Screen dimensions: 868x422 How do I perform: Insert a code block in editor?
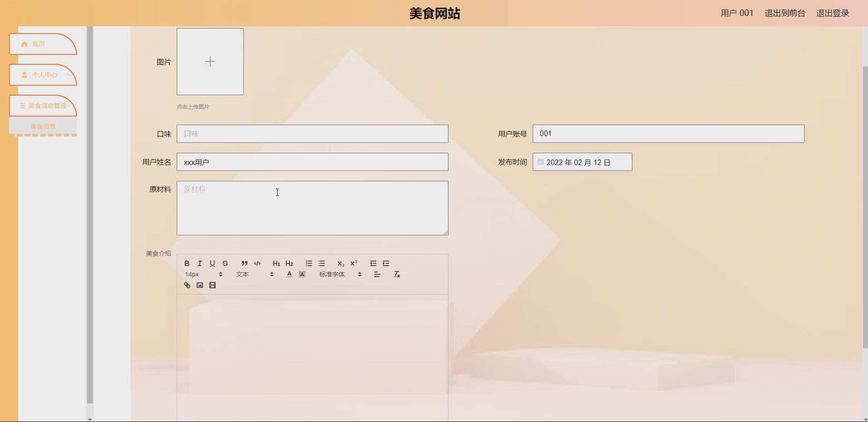point(257,263)
